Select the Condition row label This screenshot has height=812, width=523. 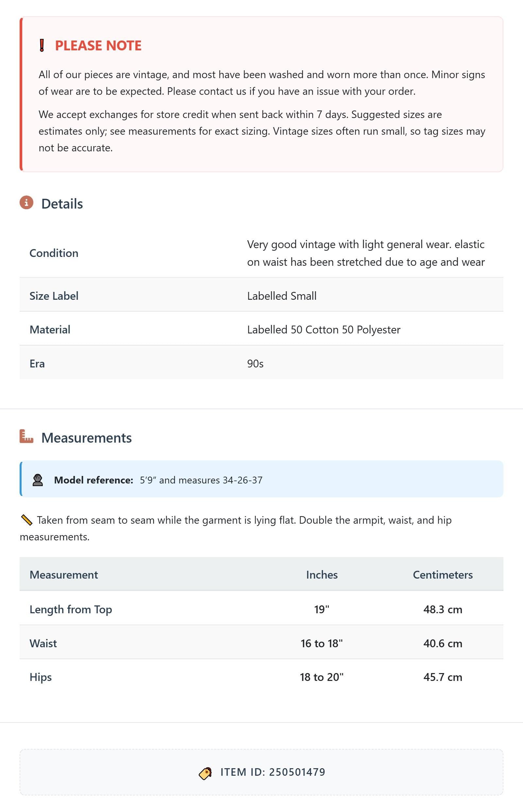(54, 253)
